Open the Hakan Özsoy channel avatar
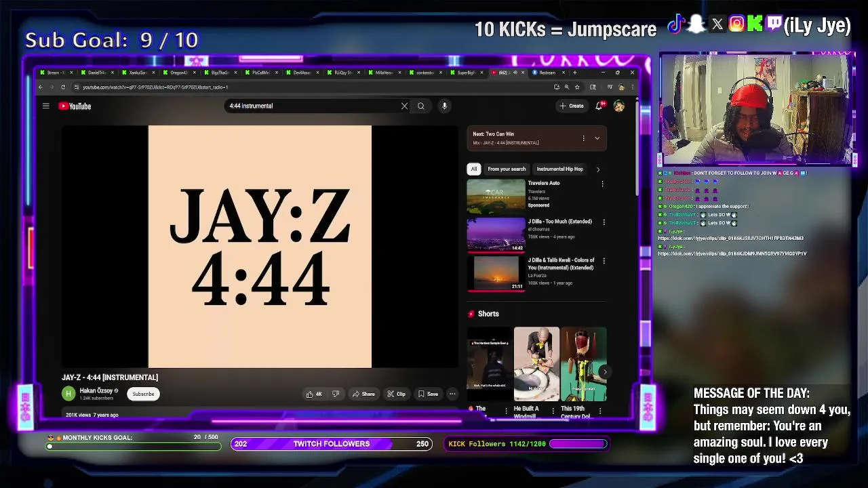 tap(68, 394)
